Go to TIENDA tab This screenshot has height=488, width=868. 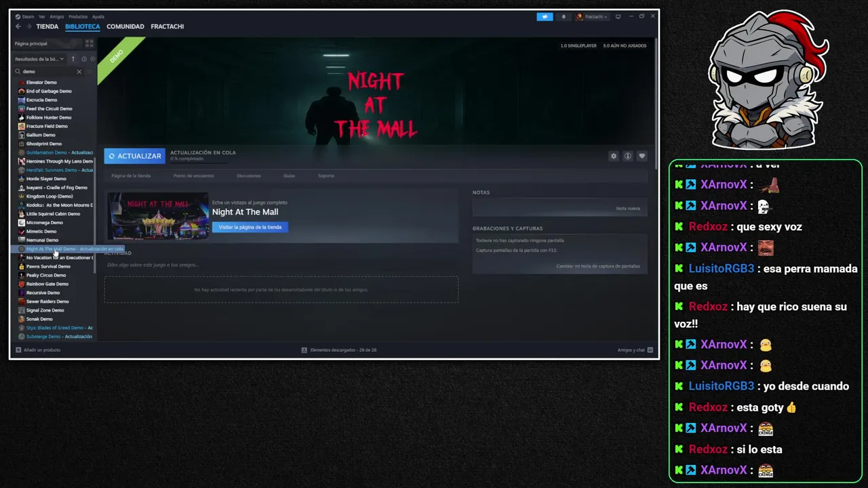click(47, 26)
